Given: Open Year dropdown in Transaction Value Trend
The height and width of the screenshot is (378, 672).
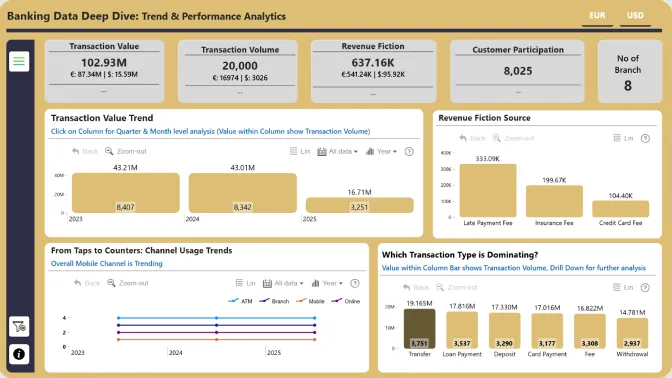Looking at the screenshot, I should coord(381,151).
